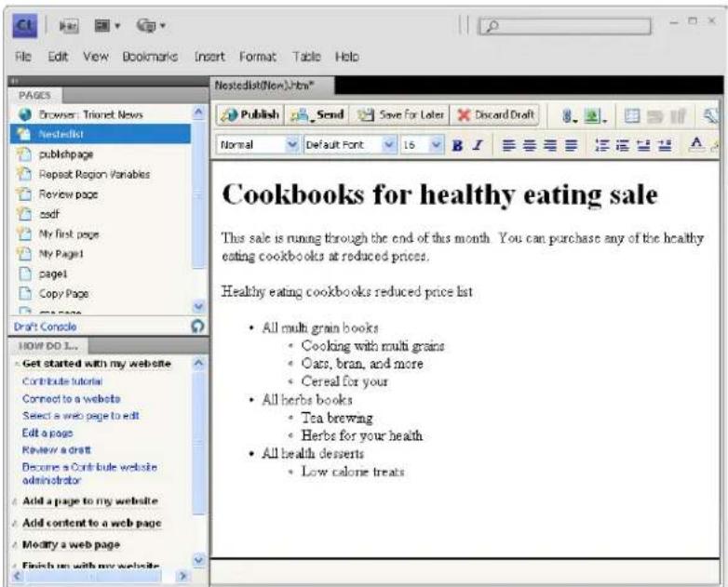728x587 pixels.
Task: Open the Insert menu
Action: tap(209, 57)
